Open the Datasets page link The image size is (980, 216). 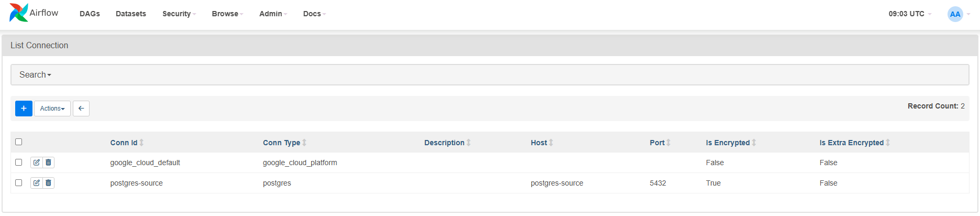tap(131, 14)
